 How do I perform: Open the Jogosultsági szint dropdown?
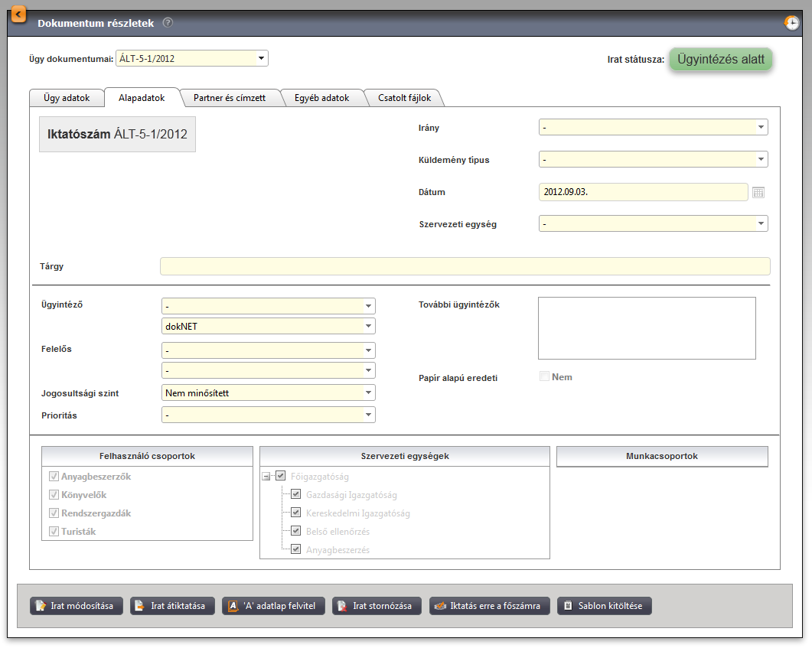269,392
